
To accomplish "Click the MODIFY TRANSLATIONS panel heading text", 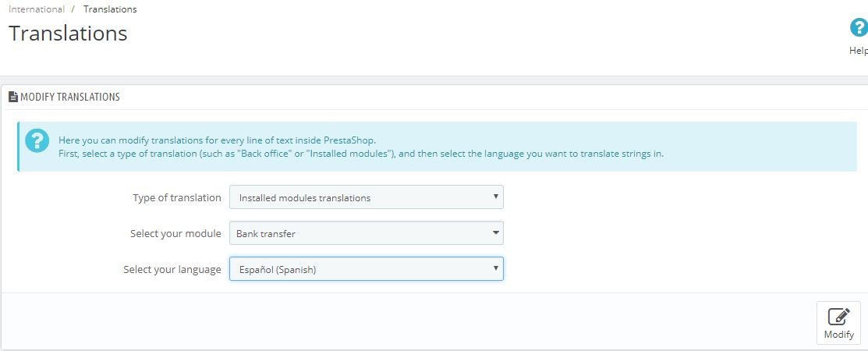I will coord(70,97).
